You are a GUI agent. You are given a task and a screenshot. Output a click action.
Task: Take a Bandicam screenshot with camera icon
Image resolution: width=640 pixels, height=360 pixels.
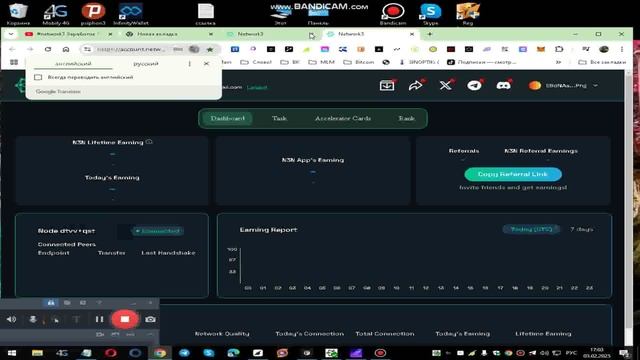click(150, 319)
